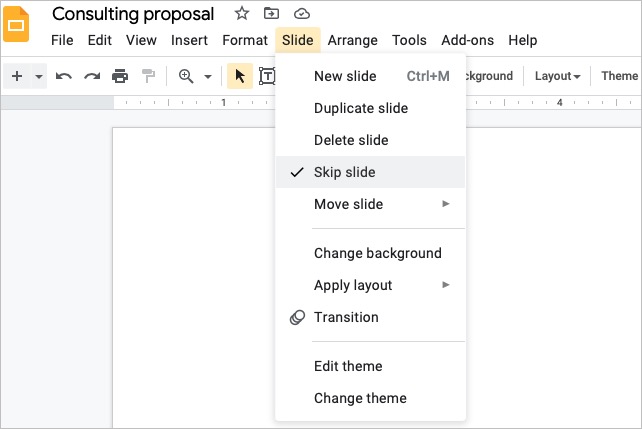642x429 pixels.
Task: Open the zoom level dropdown arrow
Action: coord(208,76)
